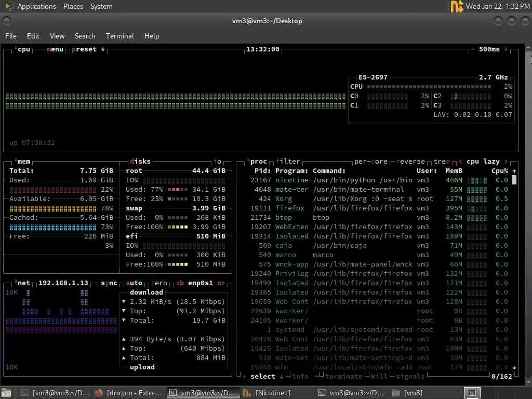Image resolution: width=532 pixels, height=399 pixels.
Task: Open btop menu button
Action: pos(55,49)
